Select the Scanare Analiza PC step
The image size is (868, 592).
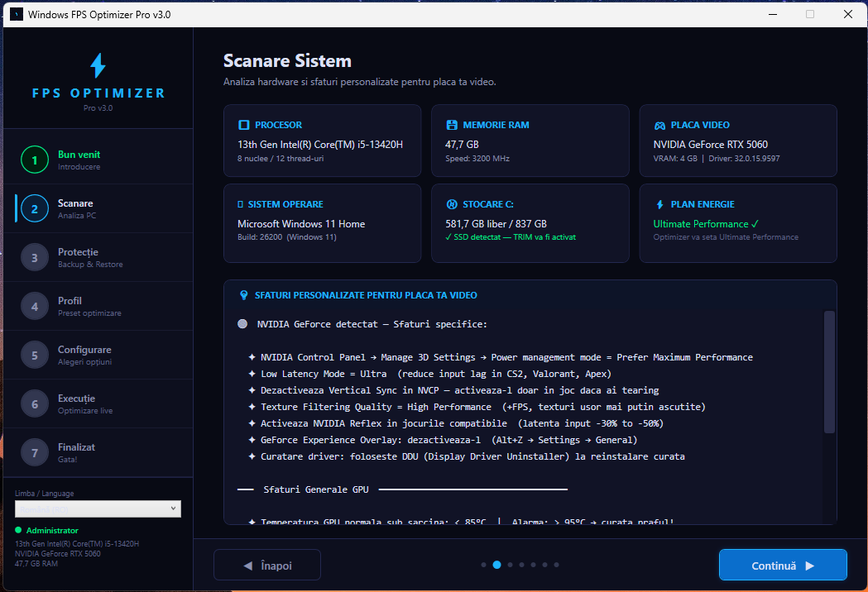pyautogui.click(x=98, y=208)
